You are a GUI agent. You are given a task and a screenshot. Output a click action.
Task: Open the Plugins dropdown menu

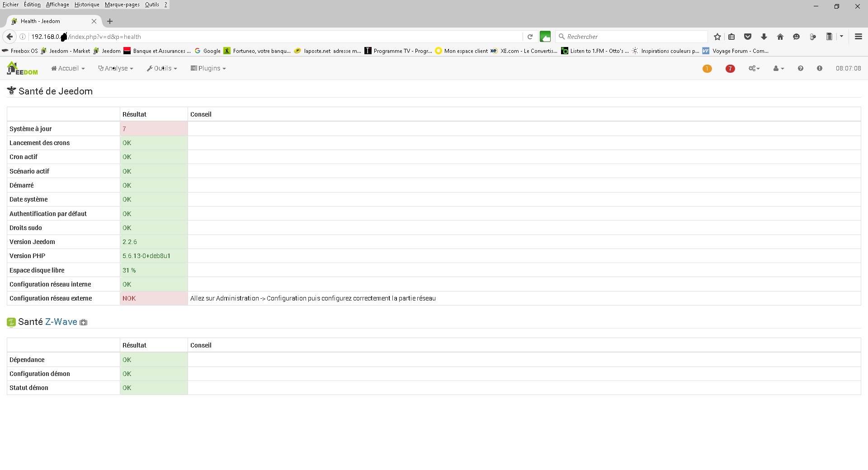coord(208,68)
